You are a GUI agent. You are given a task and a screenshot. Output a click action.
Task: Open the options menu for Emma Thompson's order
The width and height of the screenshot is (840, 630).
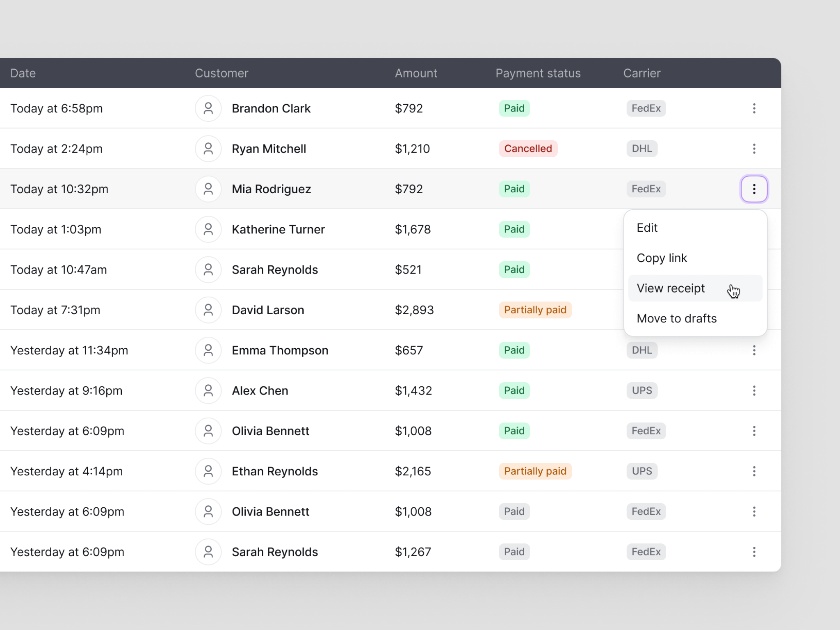[x=754, y=350]
